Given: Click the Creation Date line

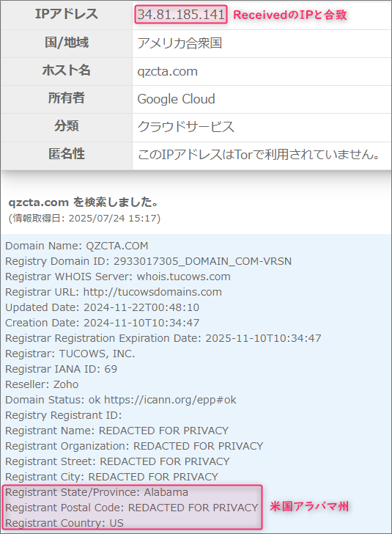Looking at the screenshot, I should [103, 323].
